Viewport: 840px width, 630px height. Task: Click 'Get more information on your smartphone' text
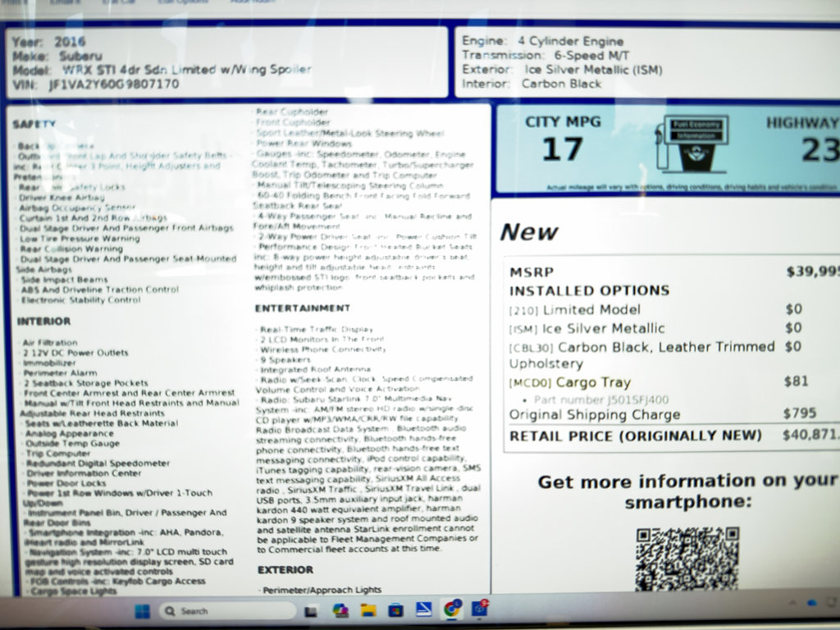click(688, 491)
